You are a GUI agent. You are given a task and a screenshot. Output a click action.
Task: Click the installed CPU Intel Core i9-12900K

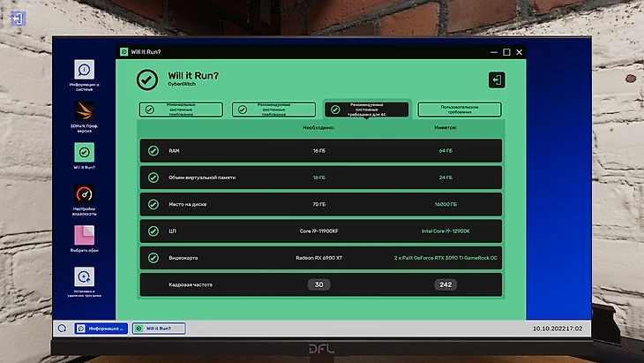pos(446,231)
